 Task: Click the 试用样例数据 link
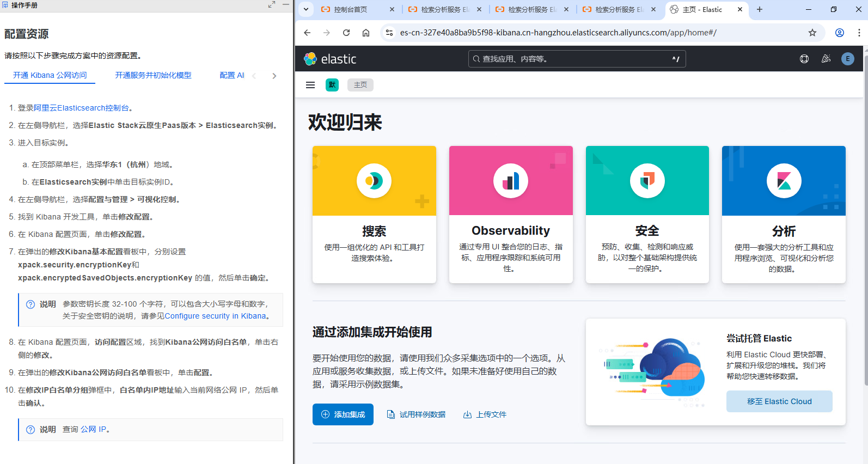pyautogui.click(x=416, y=414)
